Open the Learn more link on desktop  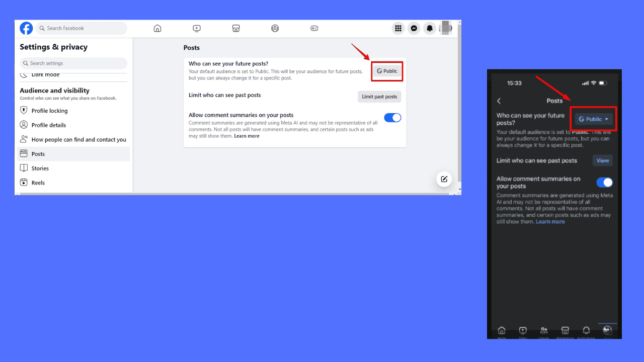pyautogui.click(x=247, y=136)
